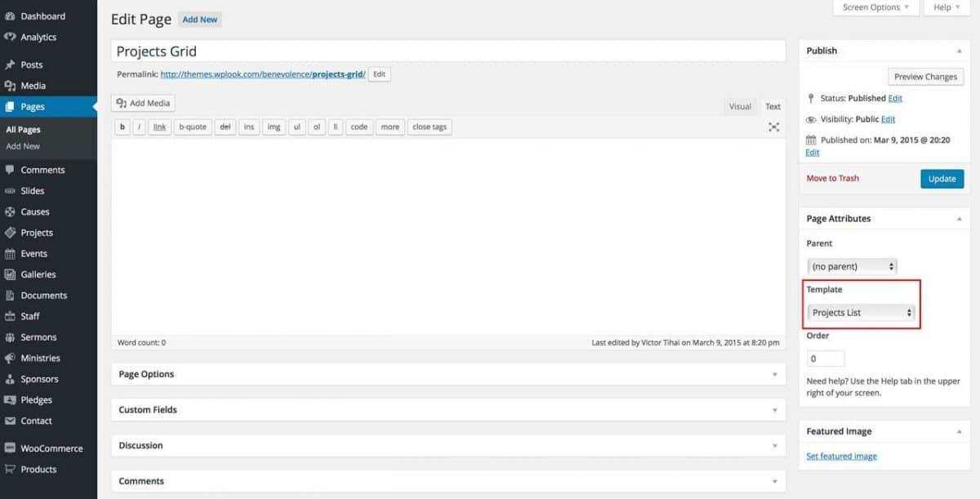Open the Screen Options dropdown tab
Image resolution: width=980 pixels, height=499 pixels.
click(875, 7)
